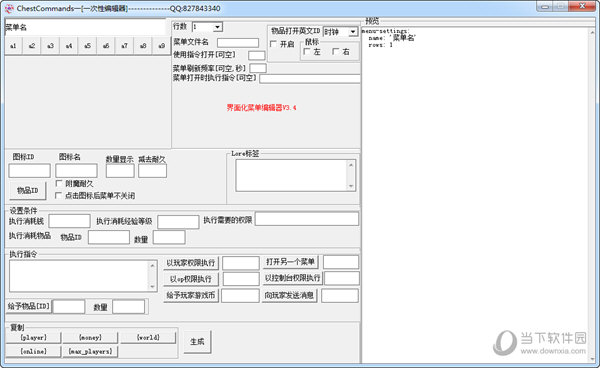Copy the {money} placeholder

click(x=90, y=337)
